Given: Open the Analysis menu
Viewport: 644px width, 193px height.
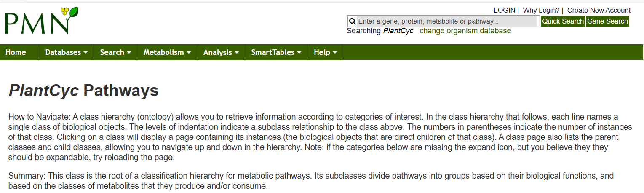Looking at the screenshot, I should pos(221,52).
